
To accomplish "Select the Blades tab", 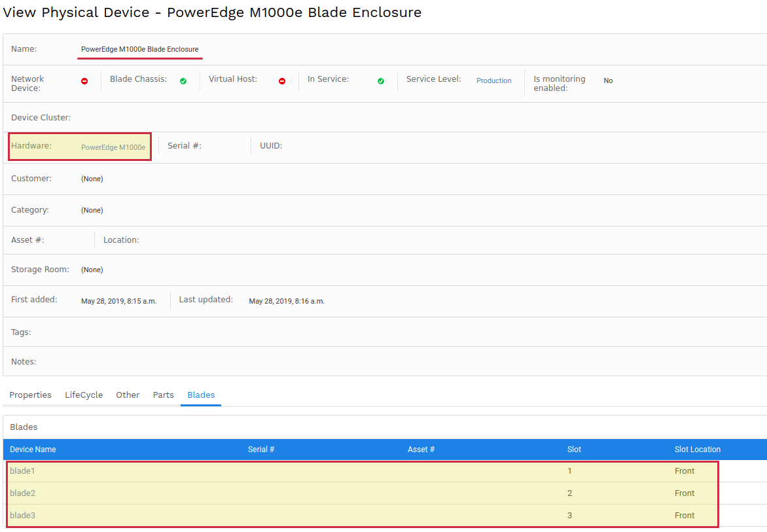I will [201, 395].
